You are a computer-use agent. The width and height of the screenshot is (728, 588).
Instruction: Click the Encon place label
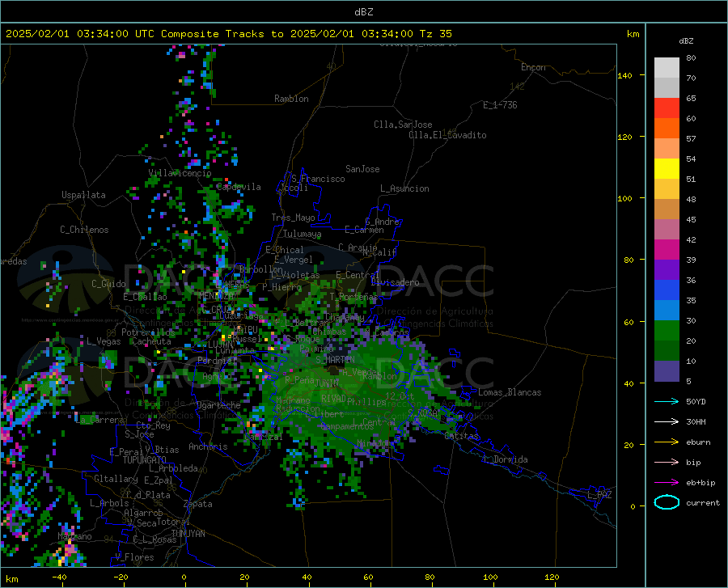[533, 67]
